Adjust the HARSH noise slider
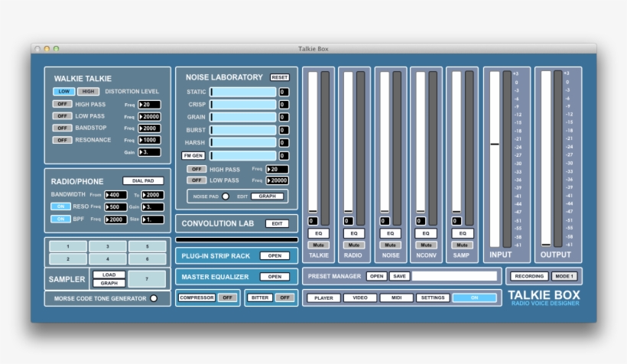 242,142
